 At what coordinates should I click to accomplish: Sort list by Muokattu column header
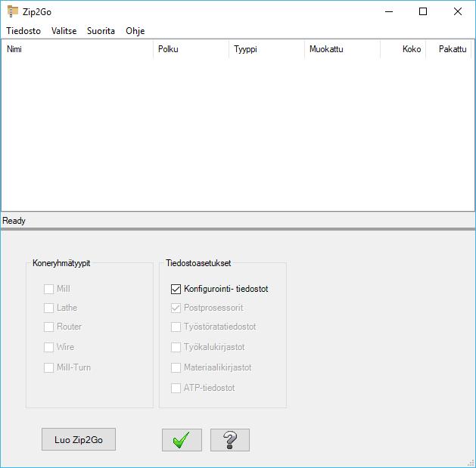pos(342,49)
